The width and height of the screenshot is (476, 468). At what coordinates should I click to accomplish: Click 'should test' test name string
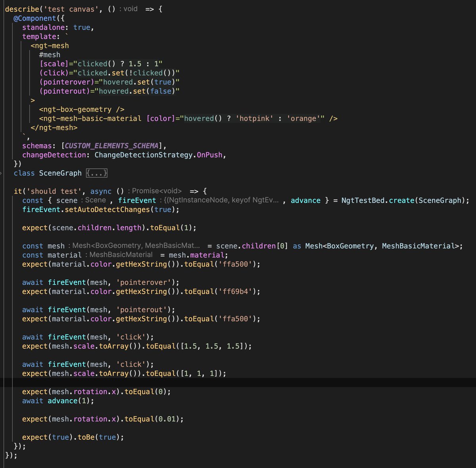[54, 191]
